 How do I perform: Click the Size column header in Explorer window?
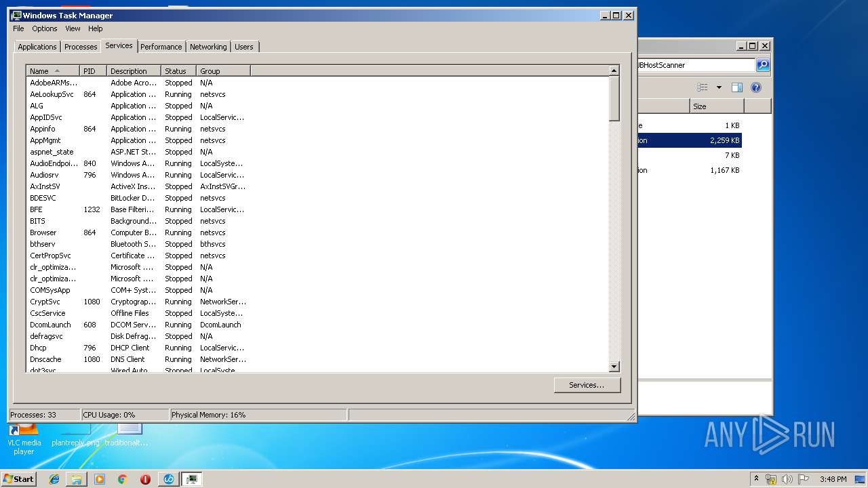[x=717, y=106]
